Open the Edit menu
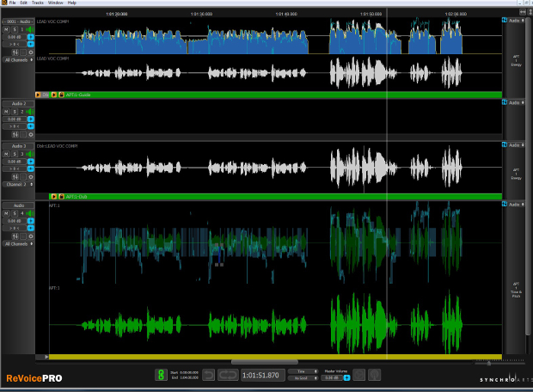 click(23, 3)
